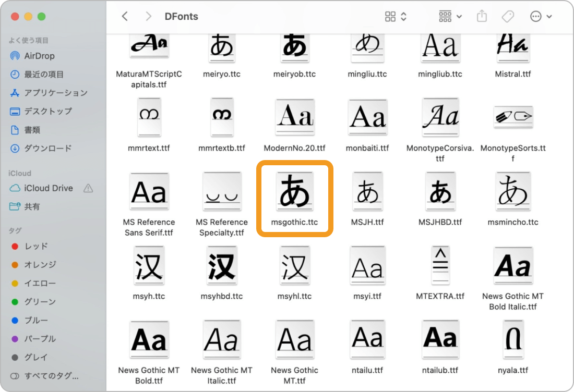
Task: Open view style up-down chevron
Action: [x=403, y=17]
